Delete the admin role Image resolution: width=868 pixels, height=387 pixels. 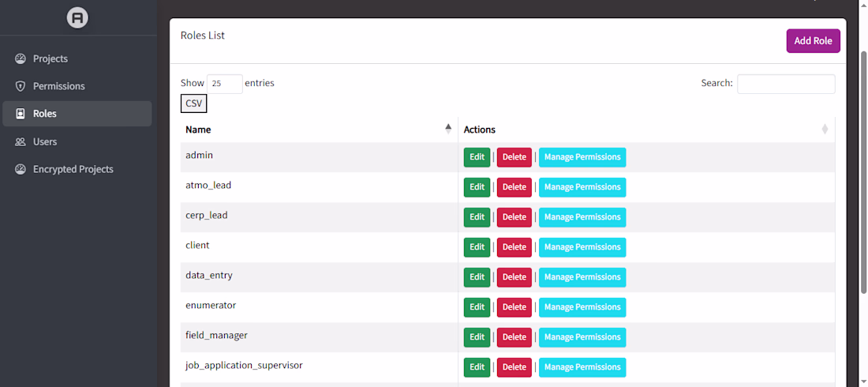pyautogui.click(x=514, y=157)
